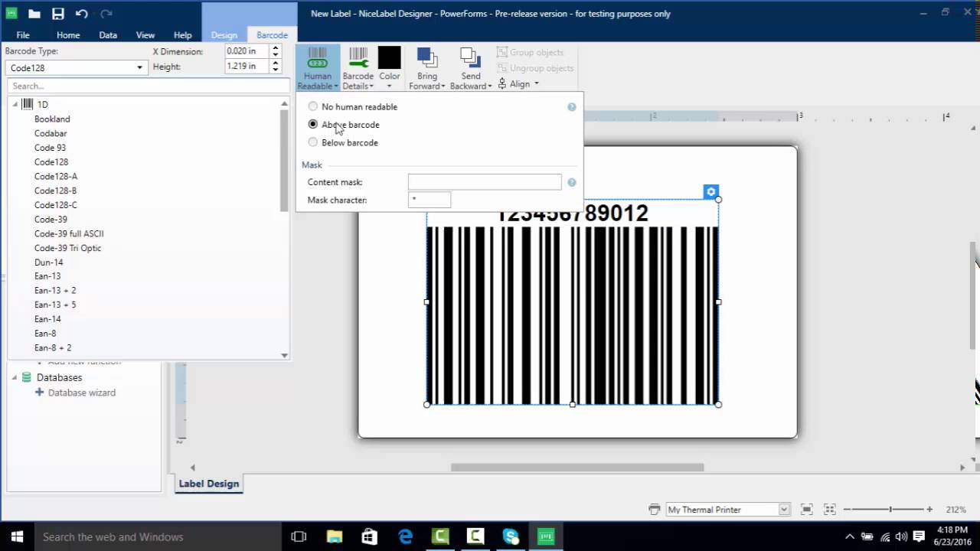Decrease the Height value
Viewport: 980px width, 551px height.
[276, 70]
